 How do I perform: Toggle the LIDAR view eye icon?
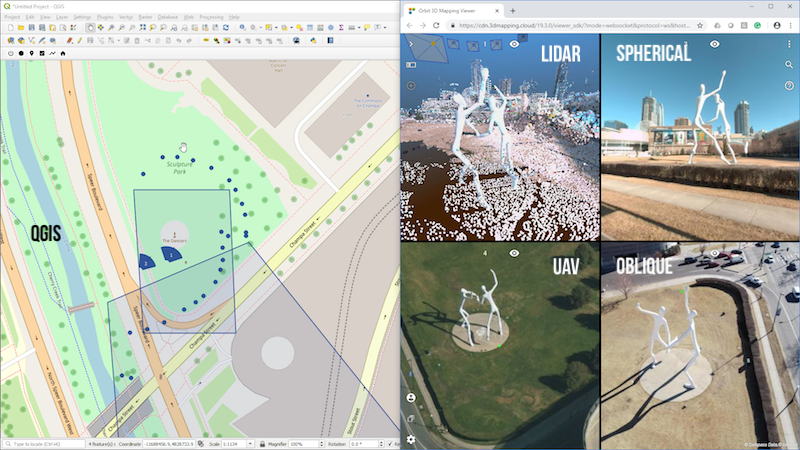point(514,44)
